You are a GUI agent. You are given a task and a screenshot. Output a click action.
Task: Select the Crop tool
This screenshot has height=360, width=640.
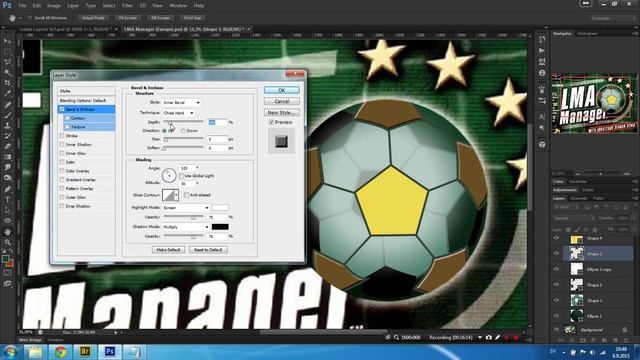click(x=7, y=83)
